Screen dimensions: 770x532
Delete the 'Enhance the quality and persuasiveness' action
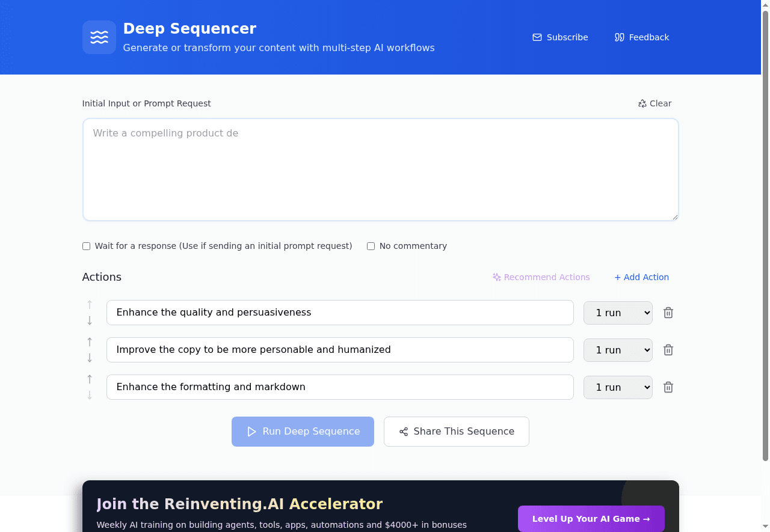668,313
